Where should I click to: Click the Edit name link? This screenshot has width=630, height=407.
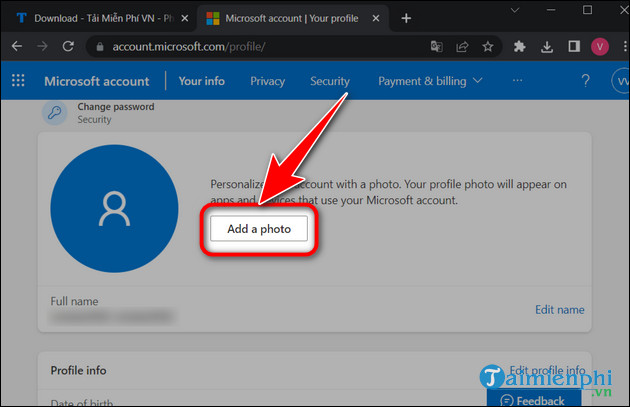click(560, 310)
